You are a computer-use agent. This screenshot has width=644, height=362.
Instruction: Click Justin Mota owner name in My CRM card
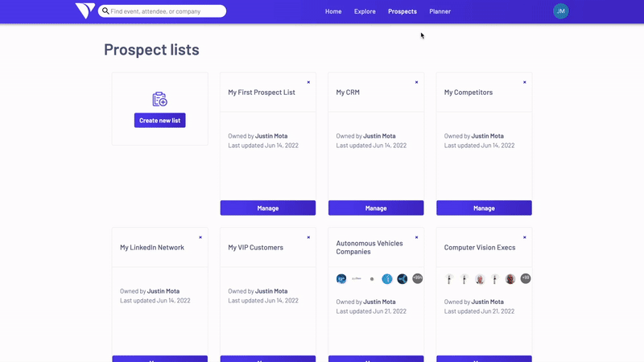tap(379, 136)
